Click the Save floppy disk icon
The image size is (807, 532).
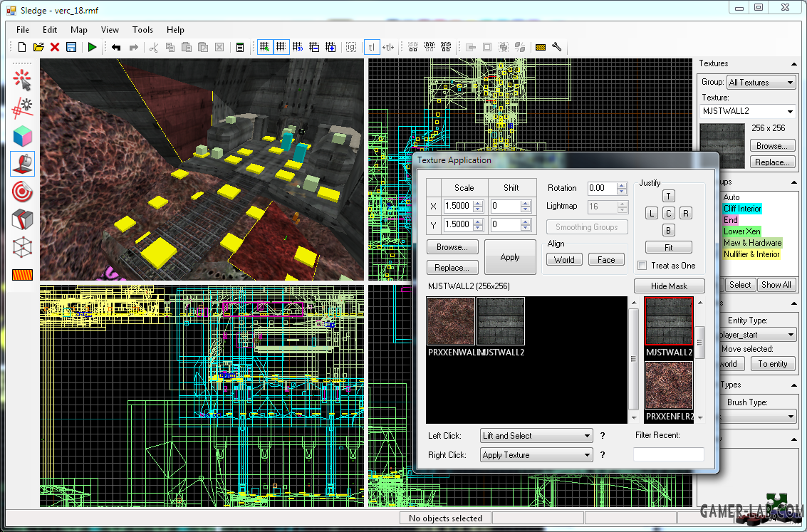click(71, 47)
